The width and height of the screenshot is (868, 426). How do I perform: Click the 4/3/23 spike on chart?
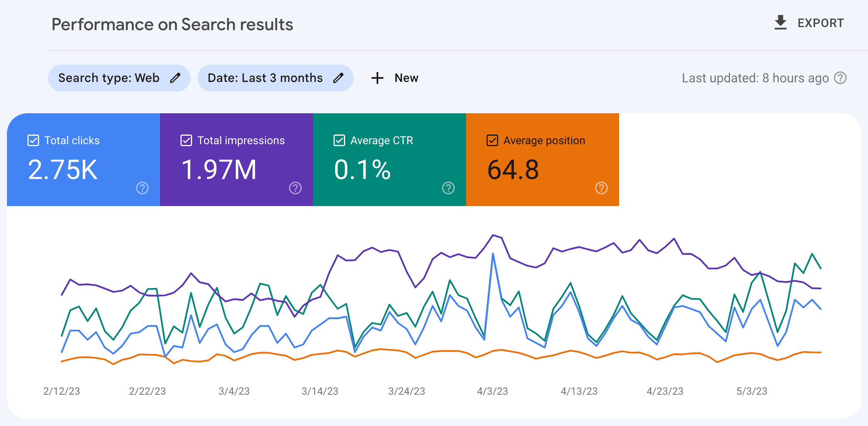493,254
